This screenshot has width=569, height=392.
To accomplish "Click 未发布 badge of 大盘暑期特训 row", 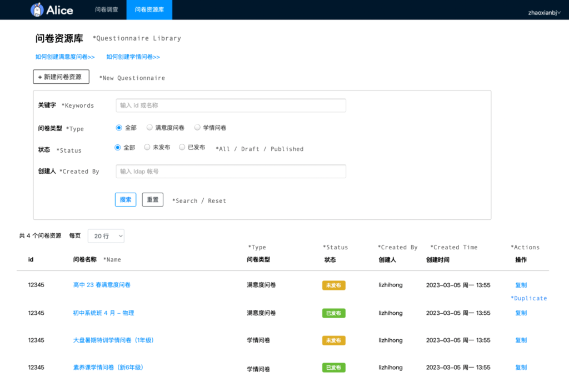I will (x=333, y=340).
